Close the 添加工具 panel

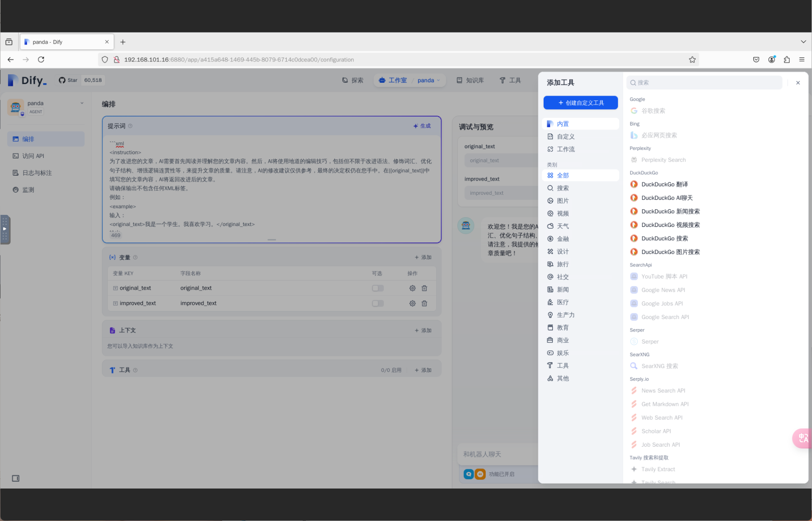pos(798,83)
